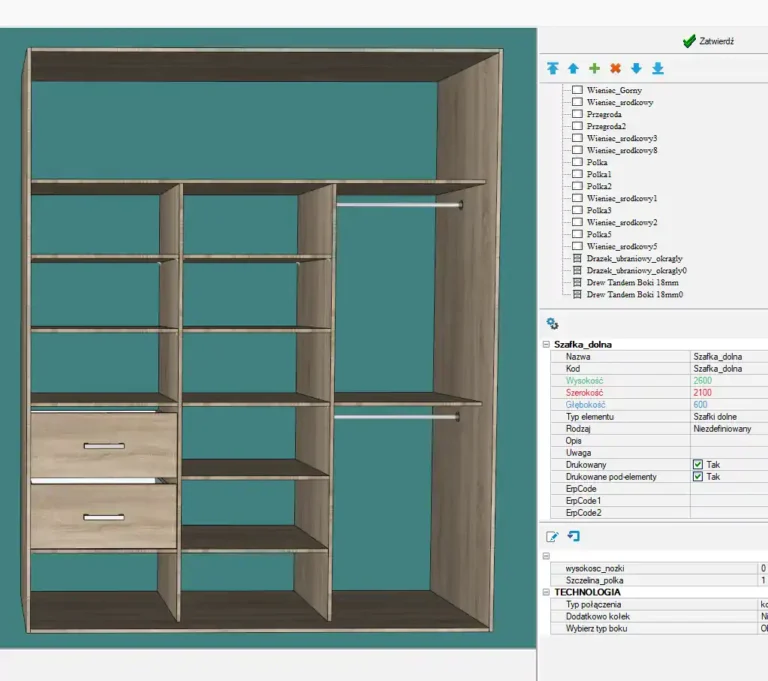Click the move-to-bottom arrow icon

(657, 68)
